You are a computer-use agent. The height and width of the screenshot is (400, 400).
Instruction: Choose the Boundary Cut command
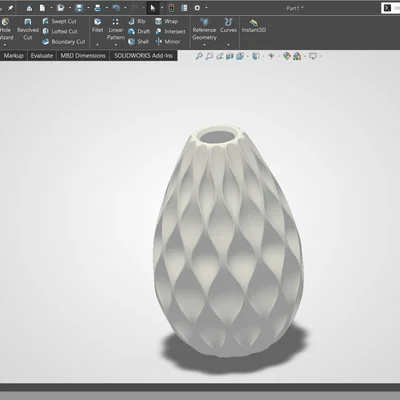tap(64, 42)
